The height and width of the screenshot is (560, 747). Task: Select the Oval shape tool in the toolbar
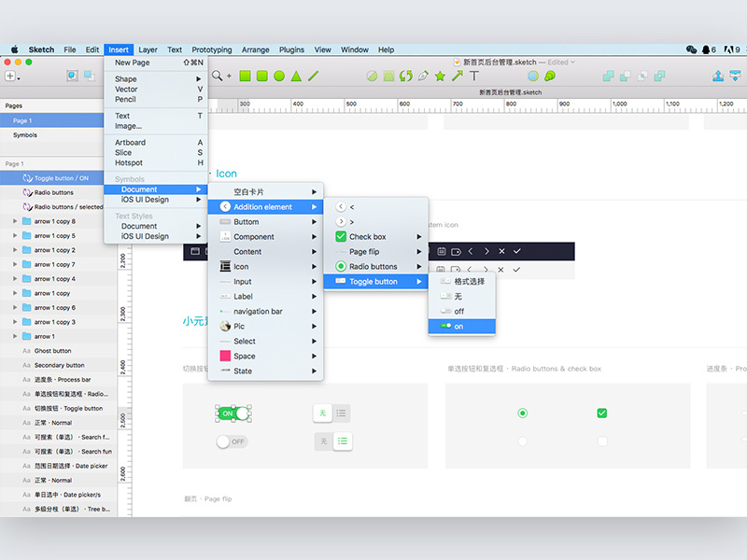coord(280,77)
